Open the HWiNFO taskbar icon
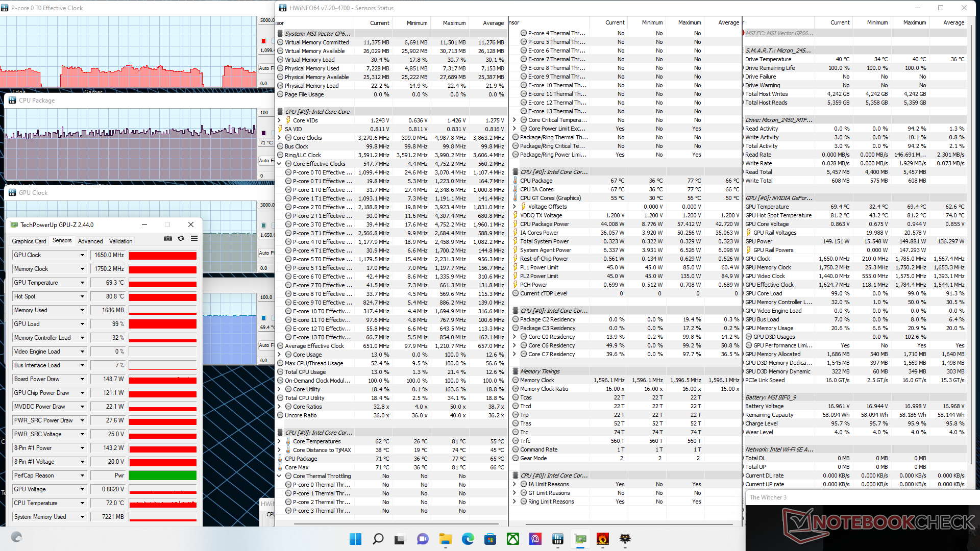 [x=557, y=539]
